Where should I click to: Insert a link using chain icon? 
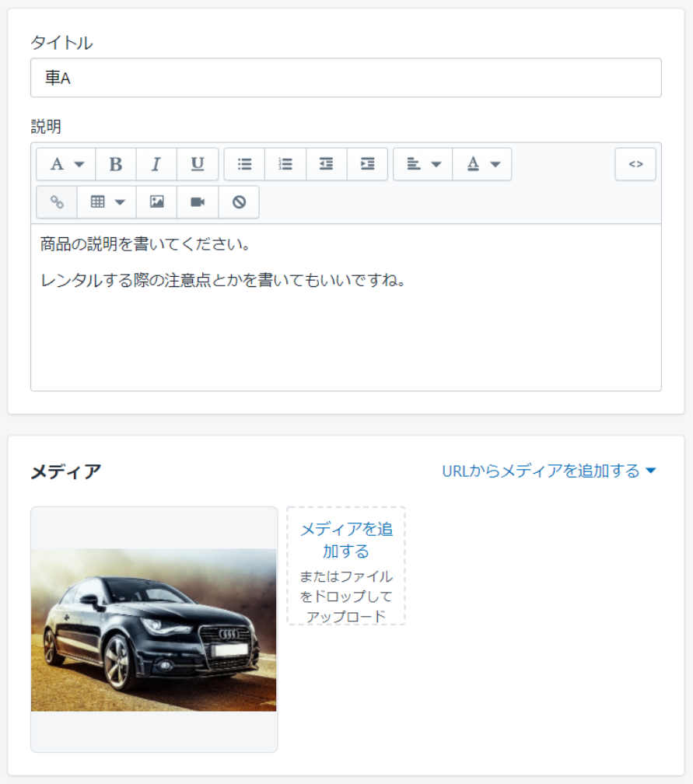[x=57, y=202]
